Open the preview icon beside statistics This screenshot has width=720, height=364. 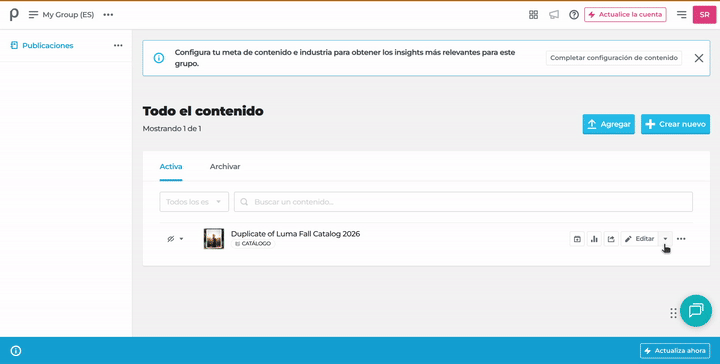pyautogui.click(x=577, y=239)
